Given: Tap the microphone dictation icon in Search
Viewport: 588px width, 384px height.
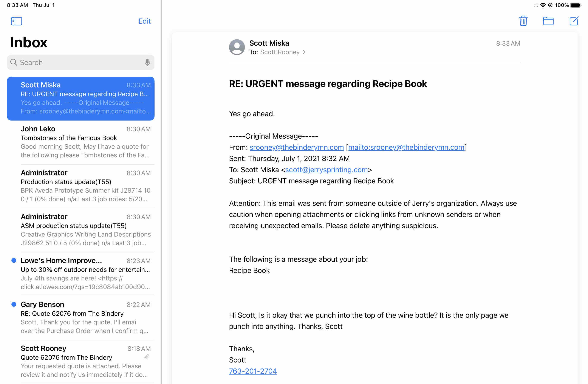Looking at the screenshot, I should point(147,62).
